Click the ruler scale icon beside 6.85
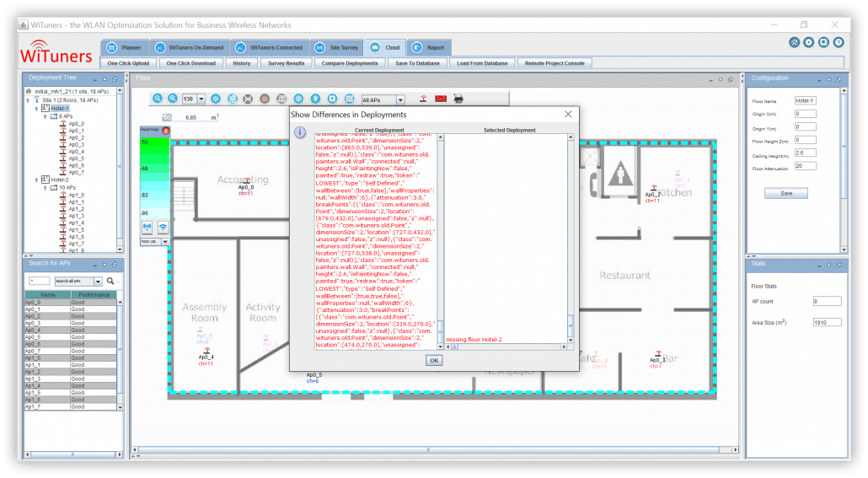Viewport: 868px width, 478px height. click(x=167, y=117)
